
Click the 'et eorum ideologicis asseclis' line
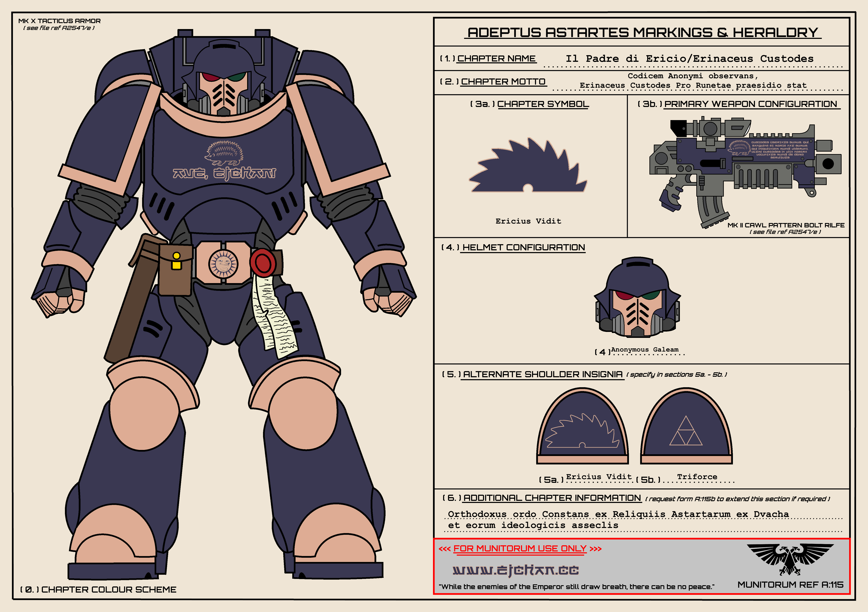click(x=533, y=525)
